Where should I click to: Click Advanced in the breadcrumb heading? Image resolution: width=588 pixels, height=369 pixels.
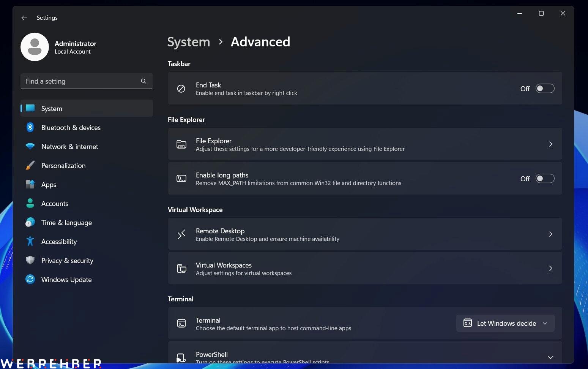point(260,42)
